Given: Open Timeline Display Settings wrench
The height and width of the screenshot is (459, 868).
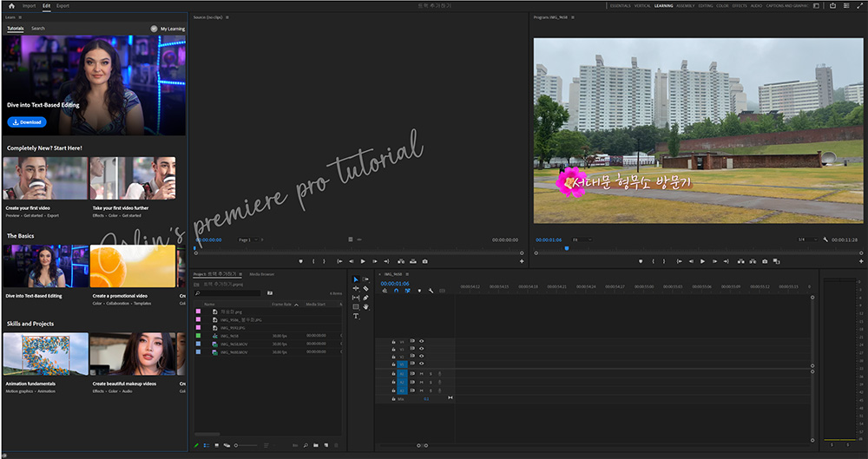Looking at the screenshot, I should click(431, 291).
